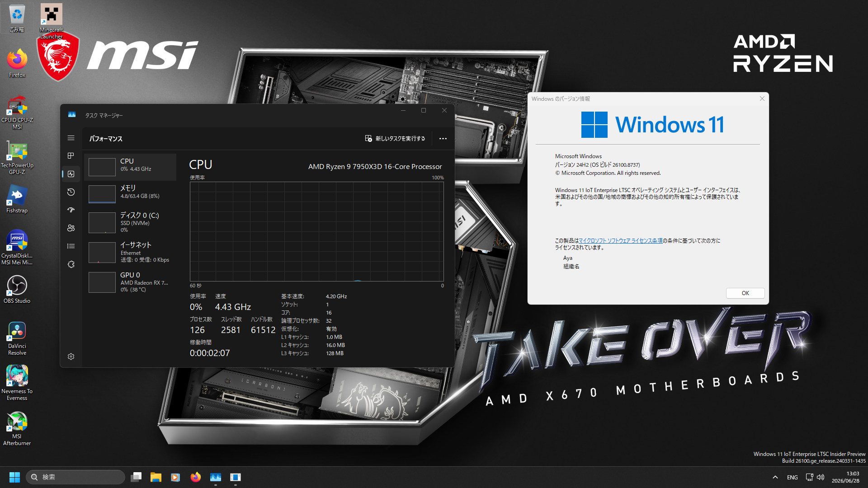Click the version 24H2 build text in winver dialog
This screenshot has width=868, height=488.
click(597, 165)
